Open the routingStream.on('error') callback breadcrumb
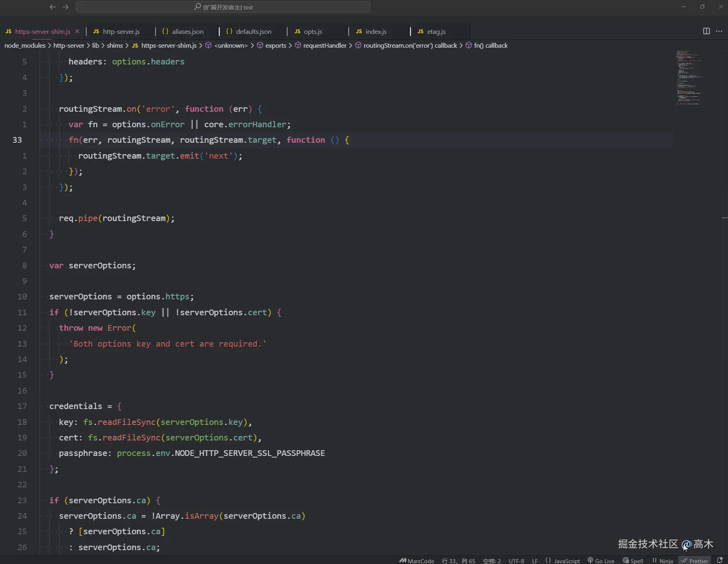 coord(406,45)
